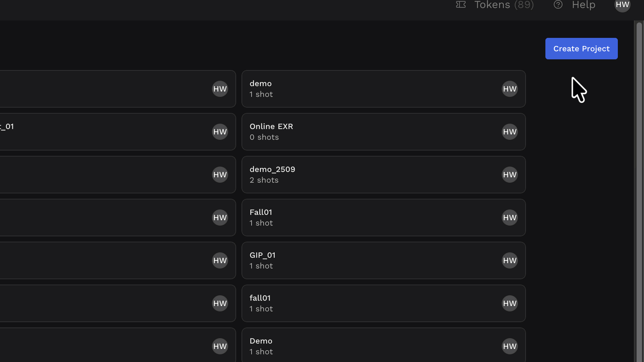This screenshot has width=644, height=362.
Task: Open the Online EXR project card
Action: point(369,132)
